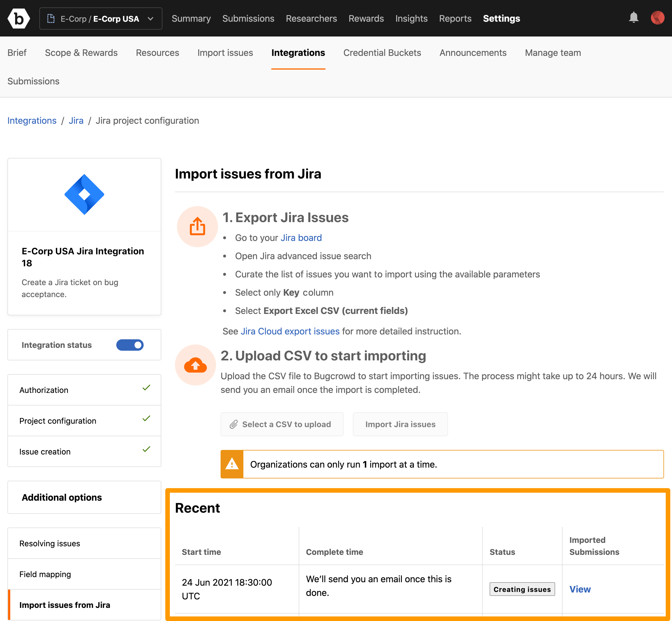Open the Resources tab
Viewport: 672px width, 621px height.
coord(158,53)
